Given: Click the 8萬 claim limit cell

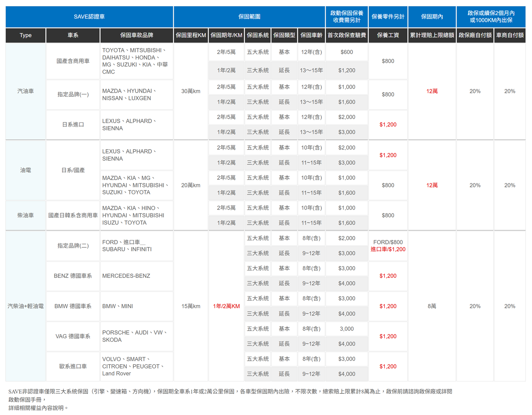Looking at the screenshot, I should click(x=432, y=306).
